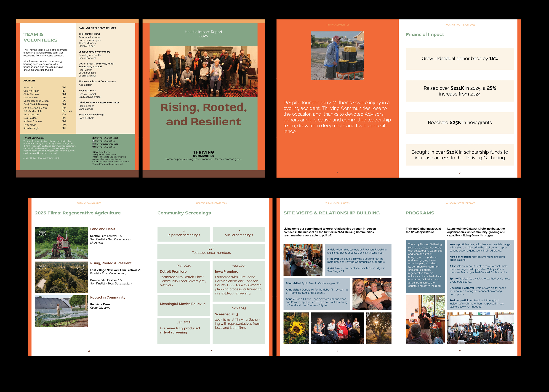Select the large Thriving Gathering group photo
Viewport: 549px width, 392px height.
(480, 328)
